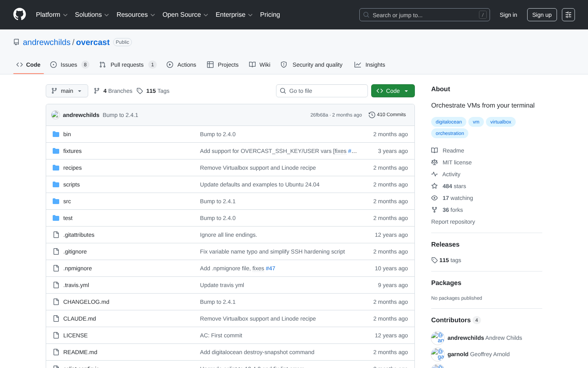Click the clock history icon beside 410 Commits
This screenshot has height=368, width=588.
coord(372,115)
